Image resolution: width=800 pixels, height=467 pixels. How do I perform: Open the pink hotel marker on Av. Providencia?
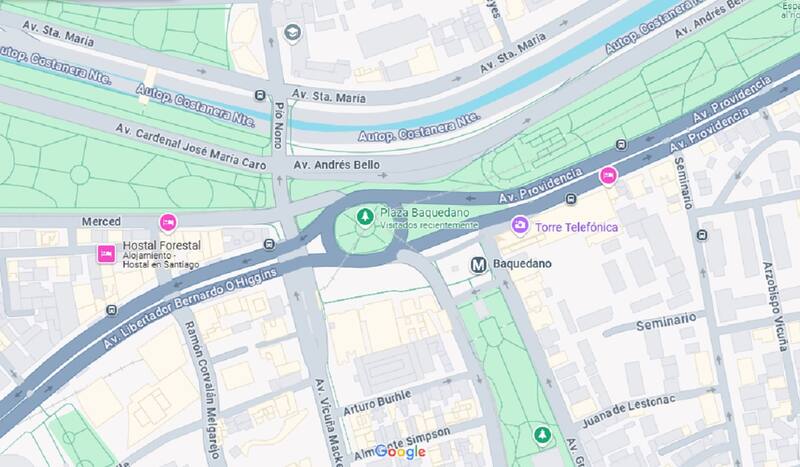608,176
